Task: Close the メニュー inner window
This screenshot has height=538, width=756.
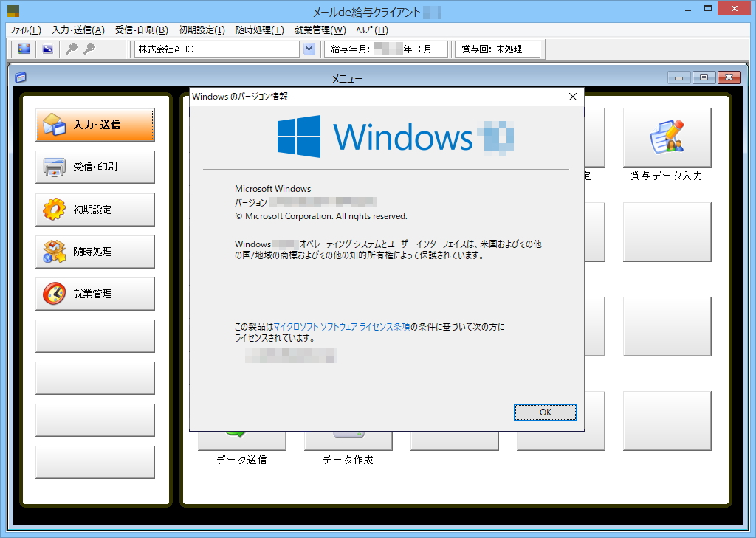Action: pyautogui.click(x=729, y=77)
